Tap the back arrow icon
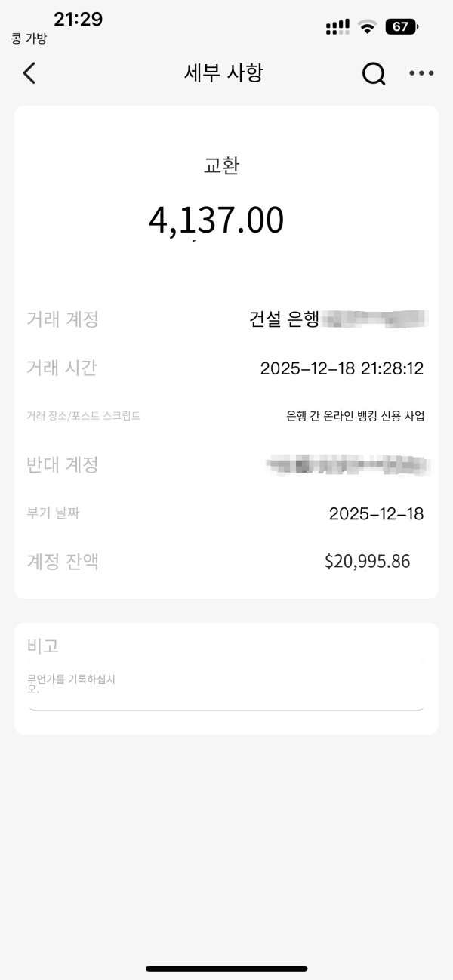This screenshot has height=980, width=453. pos(29,73)
